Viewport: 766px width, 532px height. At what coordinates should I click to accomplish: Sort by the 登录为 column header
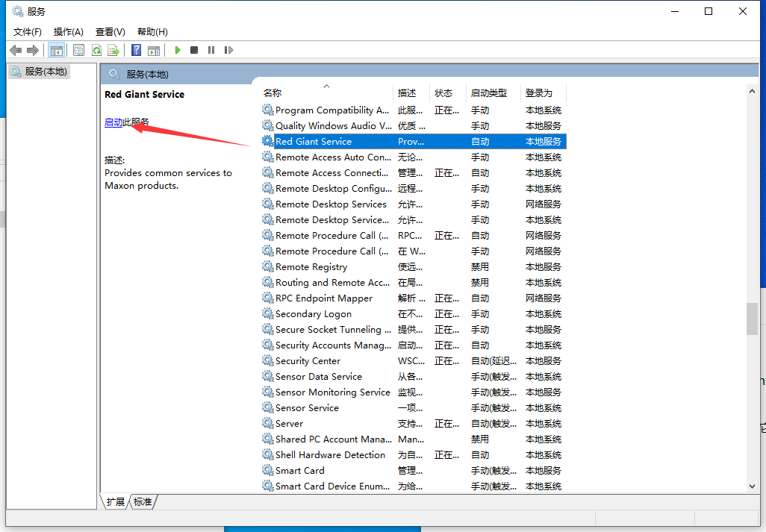pos(544,93)
